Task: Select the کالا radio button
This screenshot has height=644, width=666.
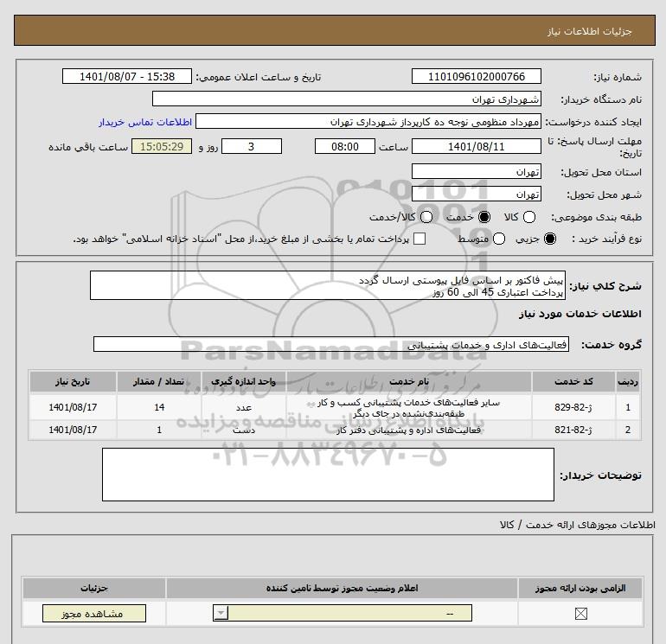Action: (528, 217)
